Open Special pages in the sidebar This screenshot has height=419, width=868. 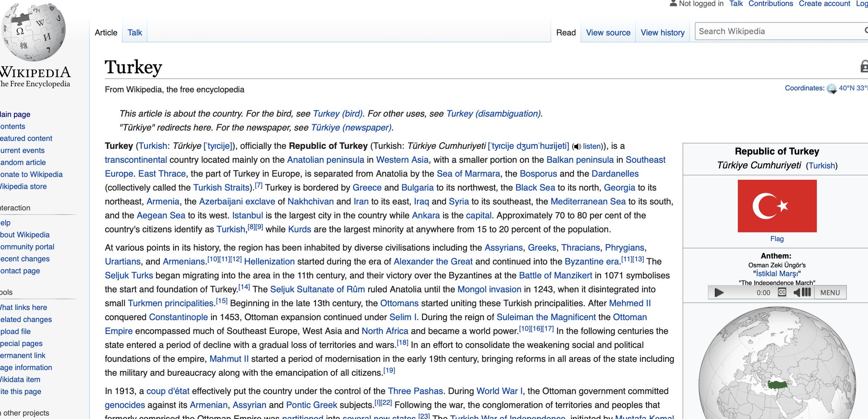click(21, 344)
